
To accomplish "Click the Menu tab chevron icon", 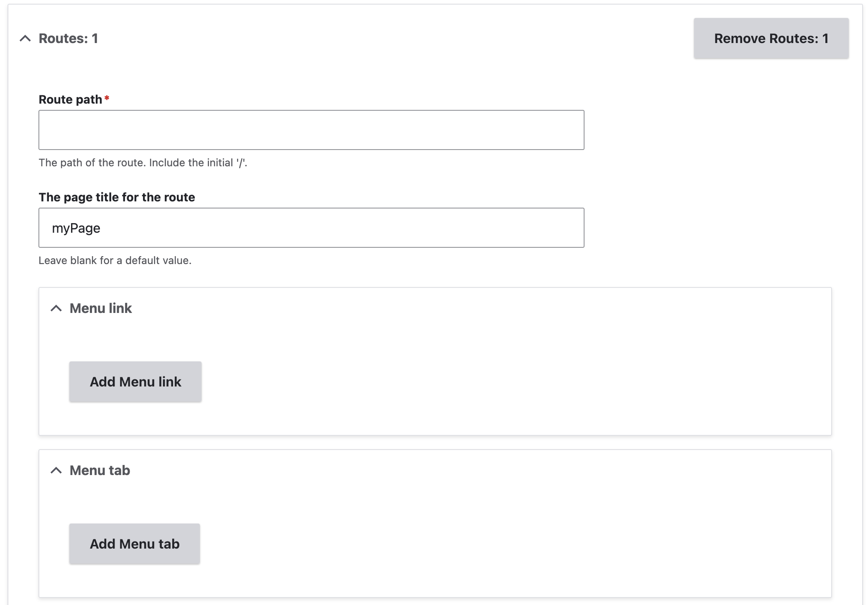I will [x=56, y=470].
